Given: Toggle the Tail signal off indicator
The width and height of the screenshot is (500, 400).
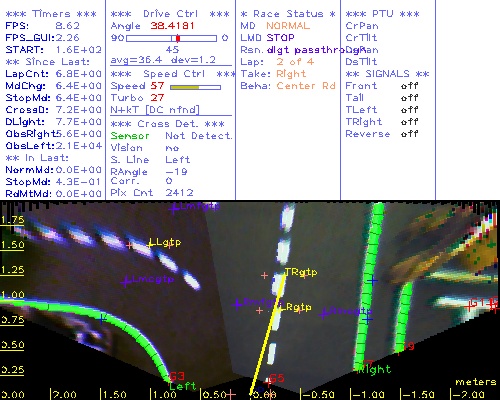Looking at the screenshot, I should click(x=409, y=98).
